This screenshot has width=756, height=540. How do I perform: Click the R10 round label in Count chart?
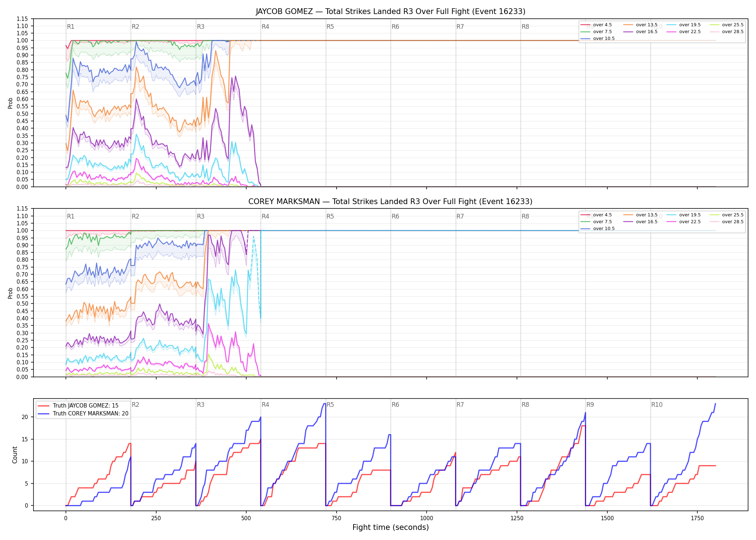click(x=657, y=405)
